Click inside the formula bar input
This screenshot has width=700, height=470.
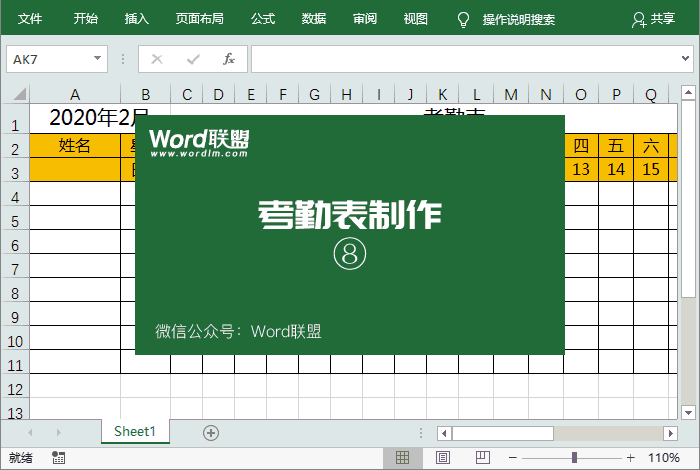click(464, 59)
